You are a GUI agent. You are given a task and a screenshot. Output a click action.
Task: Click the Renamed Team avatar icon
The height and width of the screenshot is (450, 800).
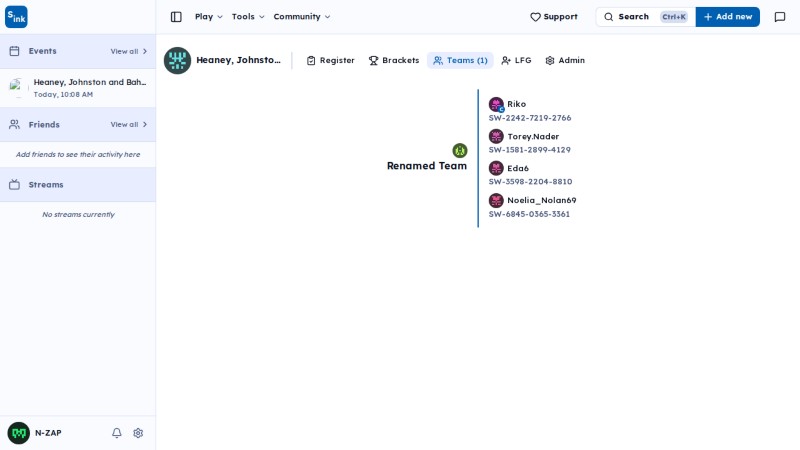[460, 151]
